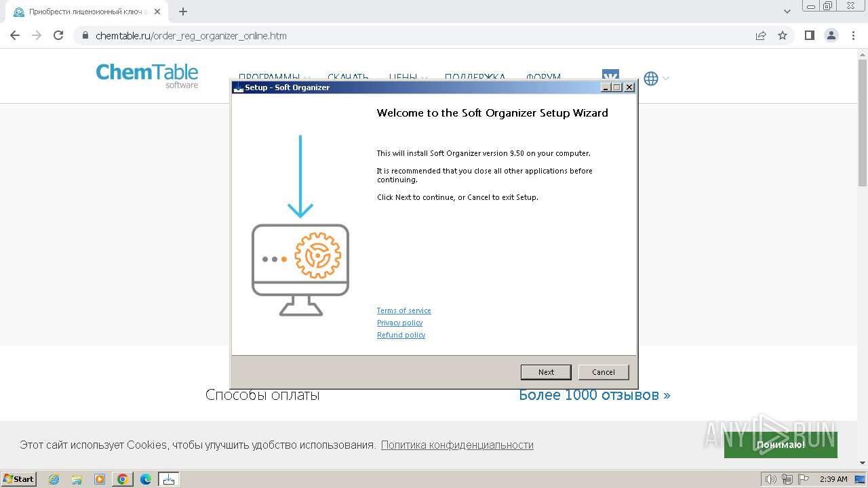Click the Setup window title icon
The width and height of the screenshot is (868, 488).
[238, 87]
